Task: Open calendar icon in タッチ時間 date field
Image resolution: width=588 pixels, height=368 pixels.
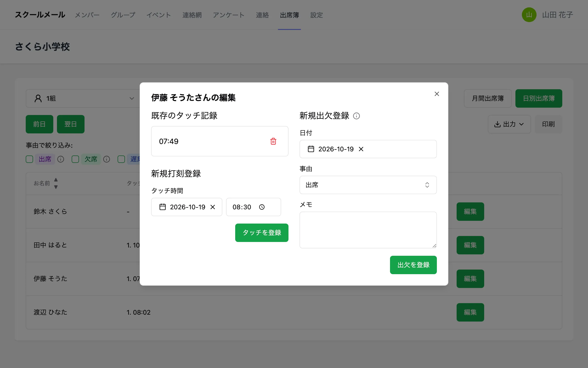Action: [163, 207]
